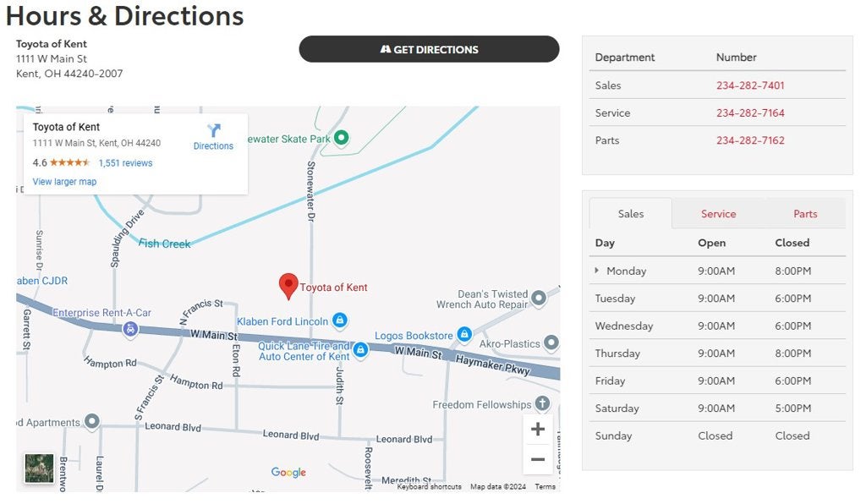Select the Freedom Fellowships church marker

point(542,403)
